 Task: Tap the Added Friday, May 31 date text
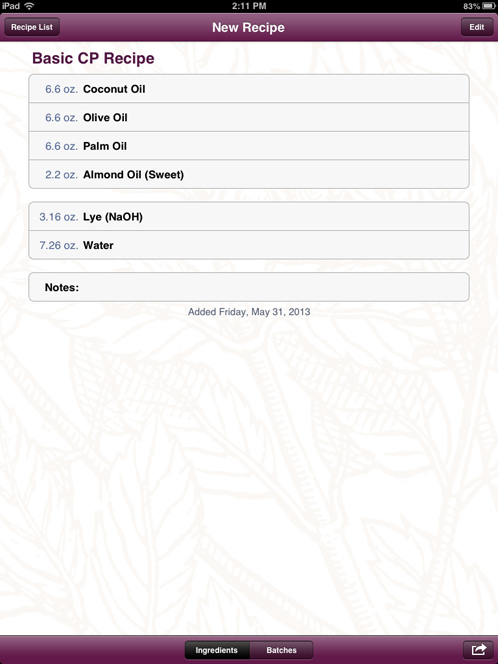(249, 312)
